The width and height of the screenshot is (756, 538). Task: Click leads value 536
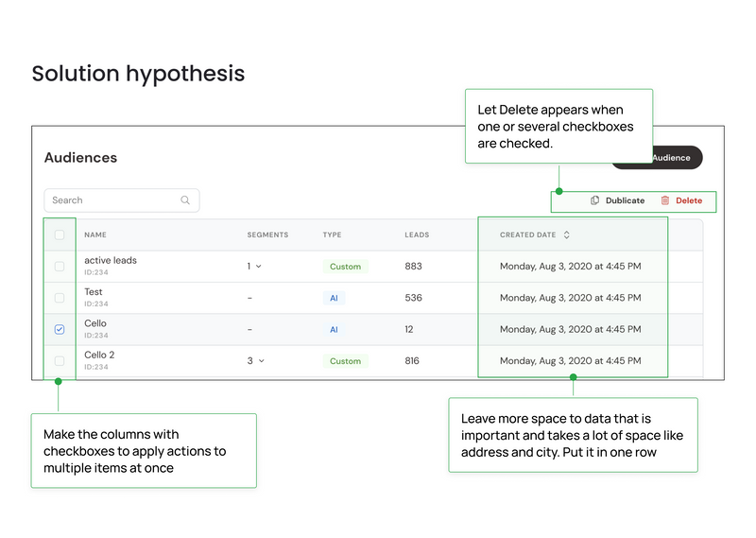[x=413, y=298]
